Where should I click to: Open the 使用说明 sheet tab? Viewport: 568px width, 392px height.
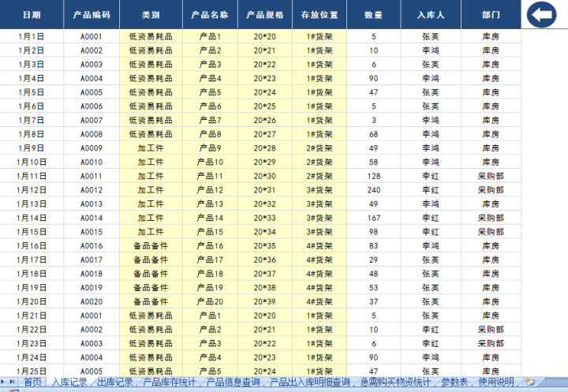[x=496, y=382]
